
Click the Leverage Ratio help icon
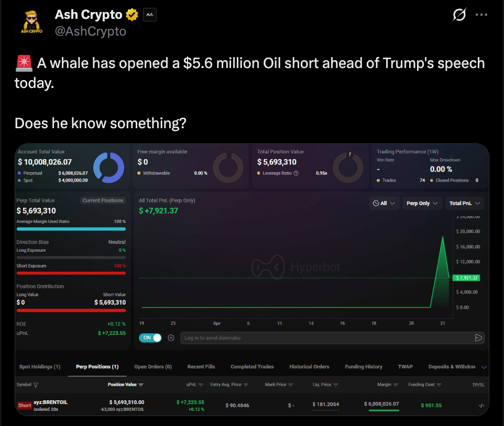(297, 173)
